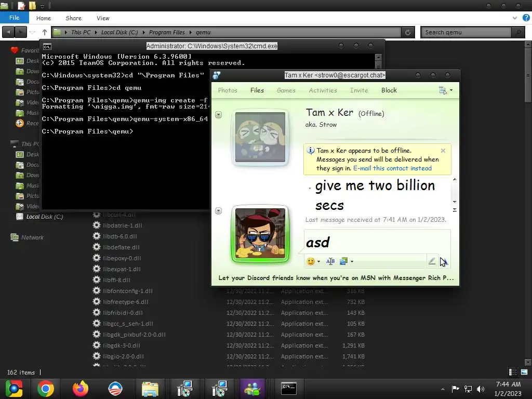Open emoticon picker smiley icon in Messenger

click(x=310, y=261)
